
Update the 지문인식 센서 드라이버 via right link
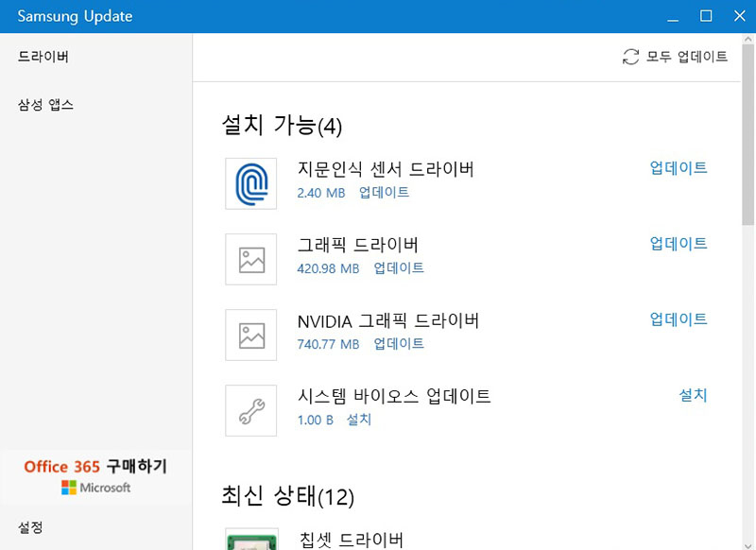[679, 168]
